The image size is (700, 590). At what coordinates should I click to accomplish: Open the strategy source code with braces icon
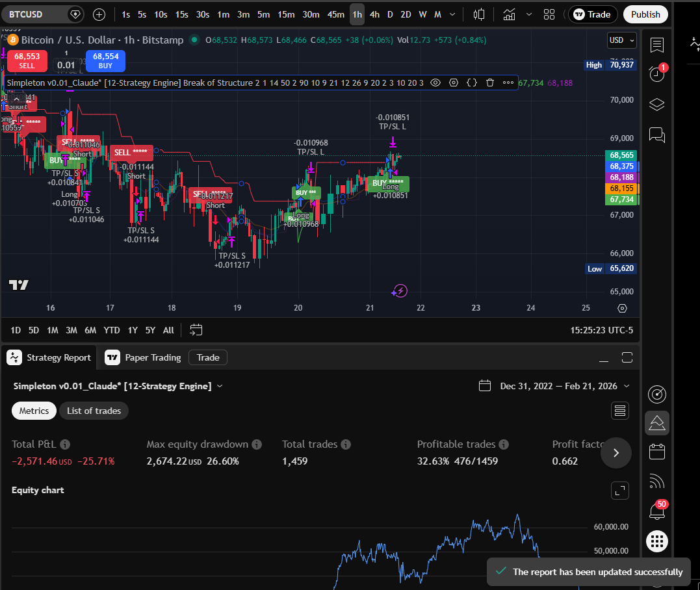[471, 83]
